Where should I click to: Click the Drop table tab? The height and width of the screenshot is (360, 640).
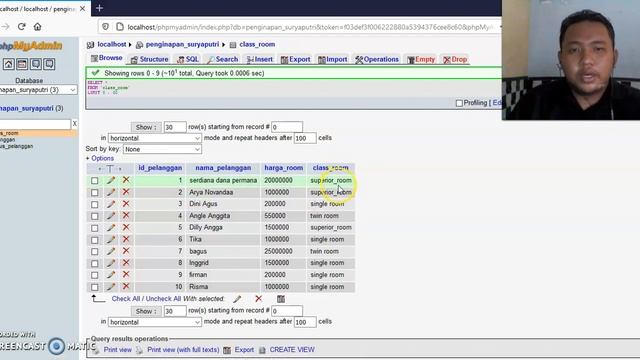pyautogui.click(x=455, y=60)
